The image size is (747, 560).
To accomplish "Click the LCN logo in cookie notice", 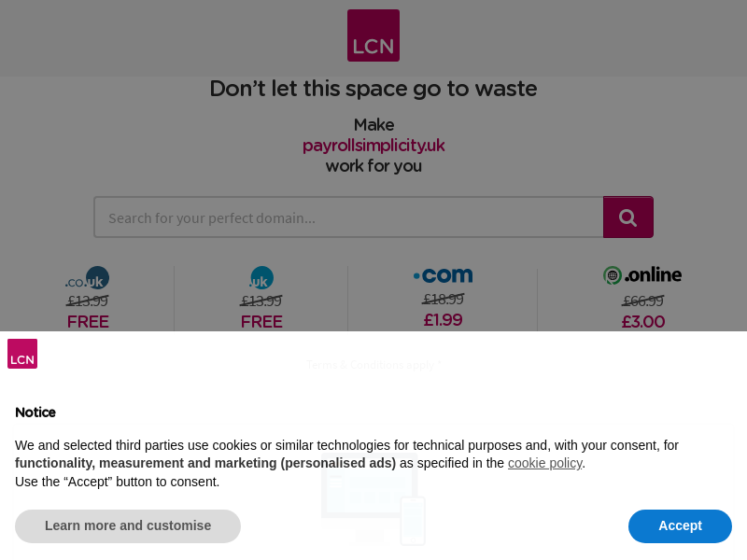I will point(22,354).
